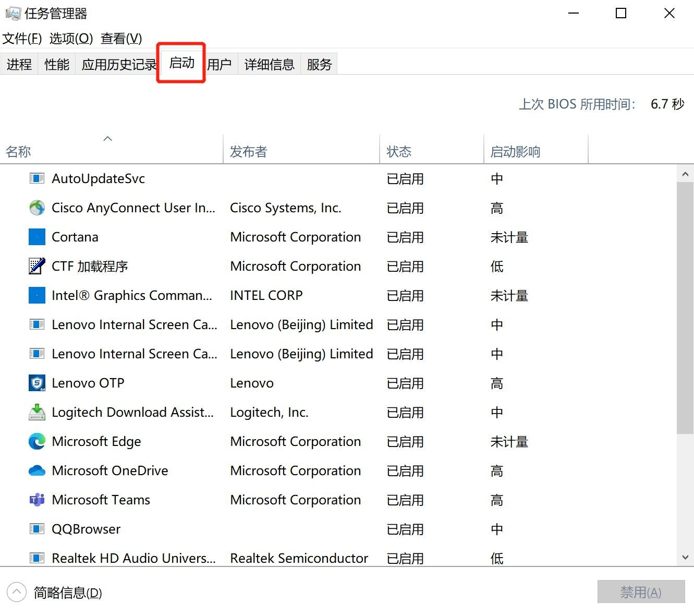
Task: Click the scrollbar down arrow
Action: [x=685, y=557]
